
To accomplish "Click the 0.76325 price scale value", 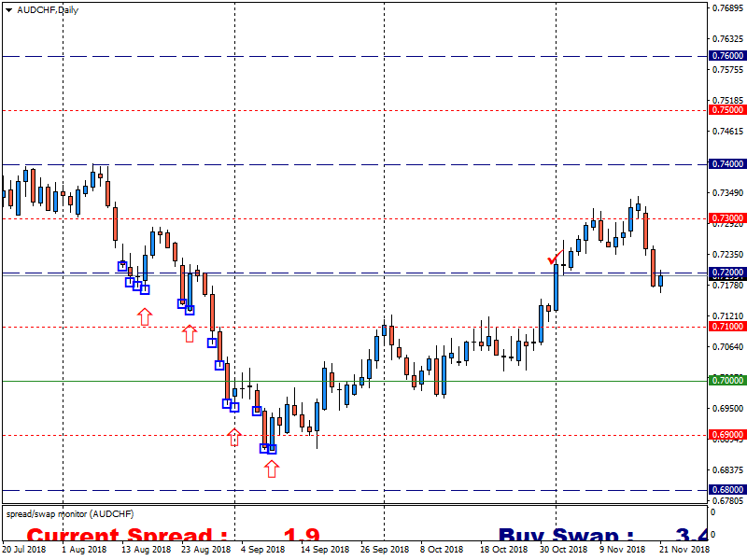I will tap(728, 39).
